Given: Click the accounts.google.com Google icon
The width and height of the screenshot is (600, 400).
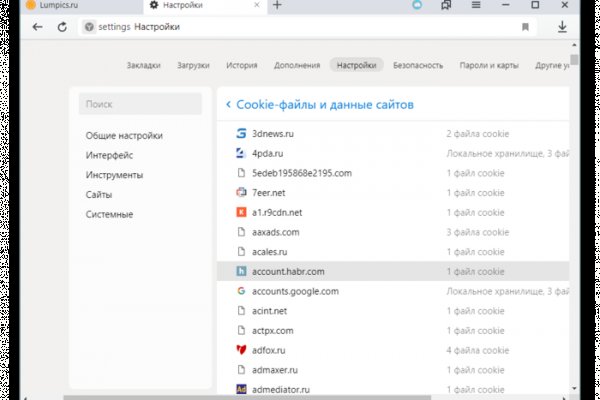Looking at the screenshot, I should tap(240, 291).
